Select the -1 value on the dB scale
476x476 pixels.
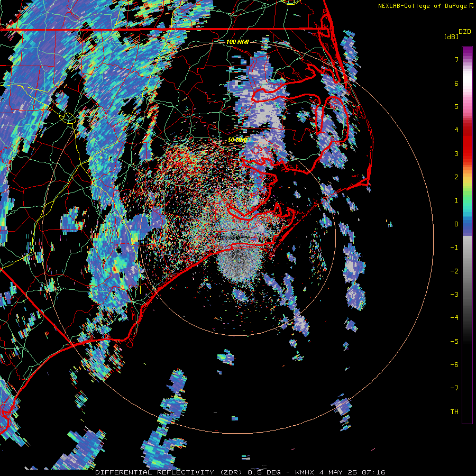454,248
